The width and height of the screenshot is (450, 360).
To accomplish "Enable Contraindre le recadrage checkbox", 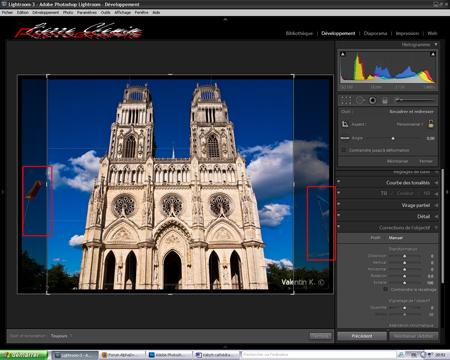I will coord(385,289).
